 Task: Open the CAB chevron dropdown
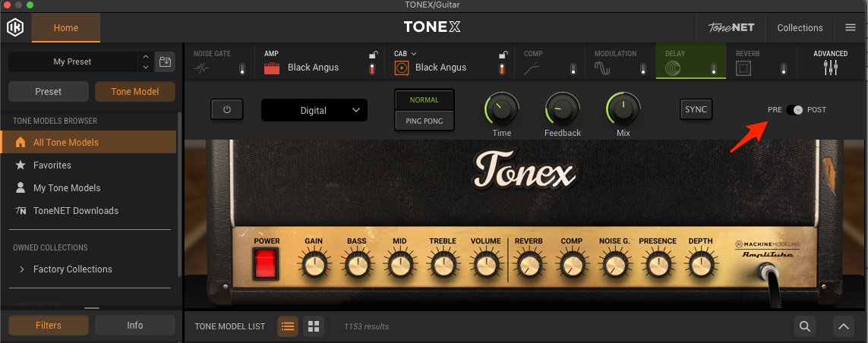tap(415, 54)
